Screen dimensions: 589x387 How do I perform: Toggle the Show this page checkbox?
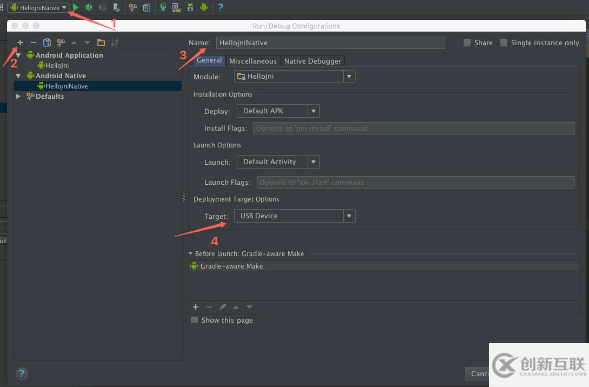[x=194, y=320]
